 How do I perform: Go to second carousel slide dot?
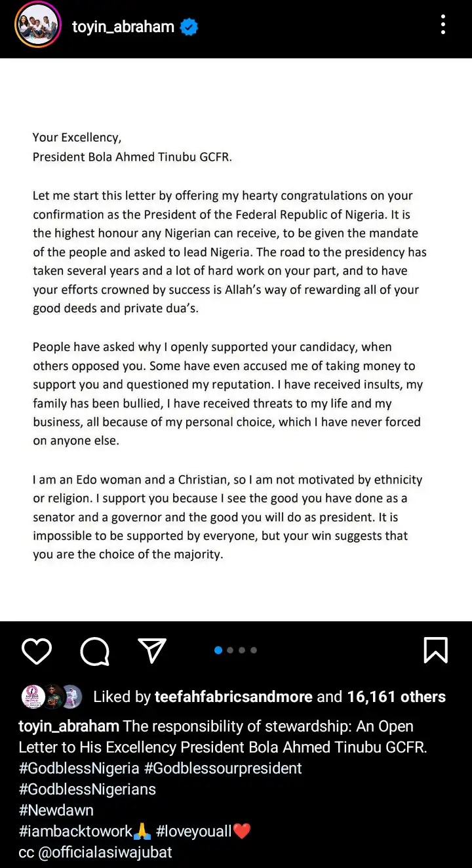coord(230,650)
